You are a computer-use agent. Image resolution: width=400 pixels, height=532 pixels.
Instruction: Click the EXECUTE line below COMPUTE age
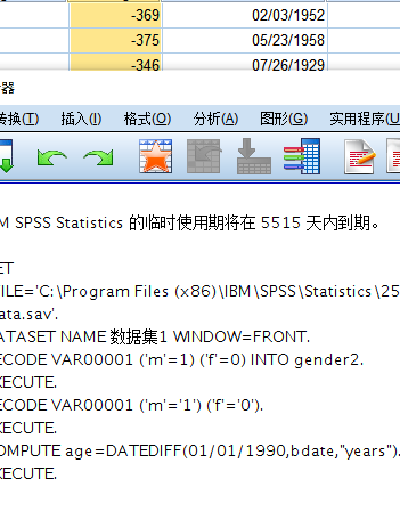pyautogui.click(x=28, y=474)
